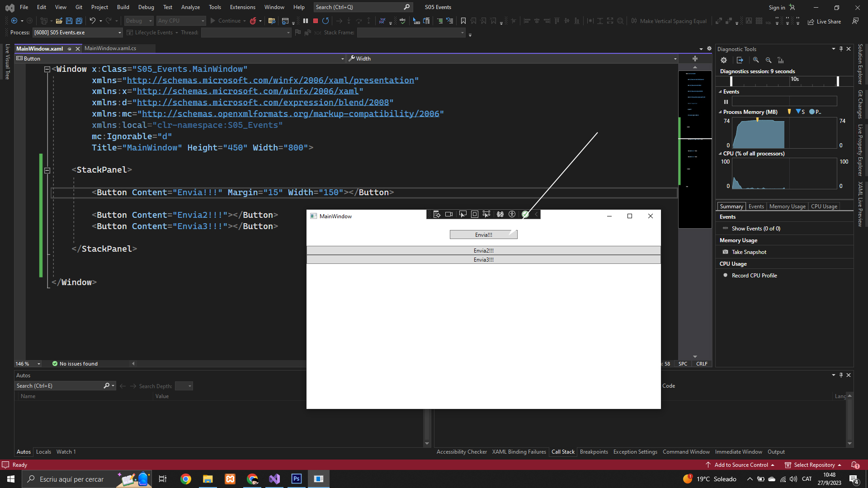Screen dimensions: 868x488
Task: Open the Process selector dropdown
Action: click(119, 33)
